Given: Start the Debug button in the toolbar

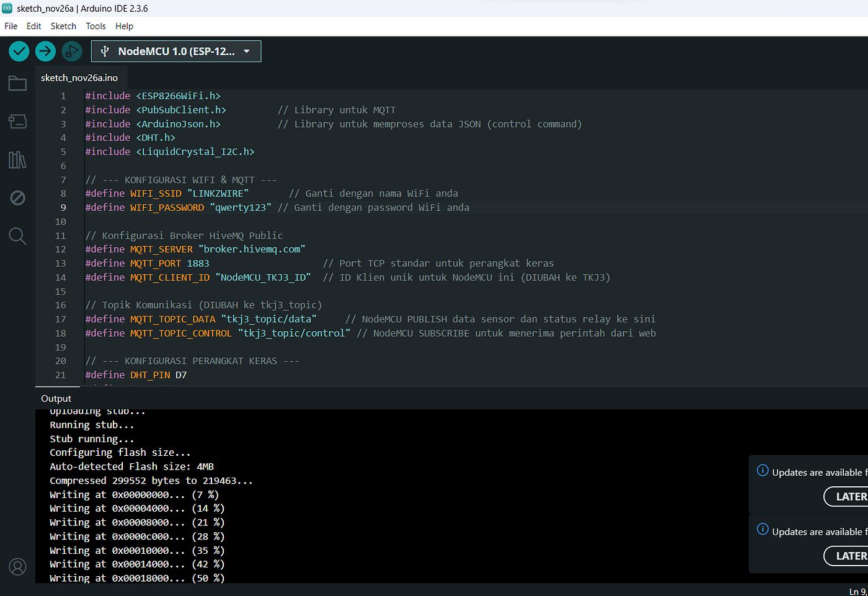Looking at the screenshot, I should (x=72, y=51).
